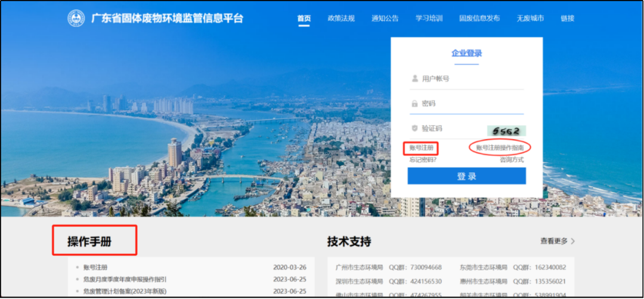Focus the 用户帐号 input field
This screenshot has height=299, width=644.
(x=466, y=79)
